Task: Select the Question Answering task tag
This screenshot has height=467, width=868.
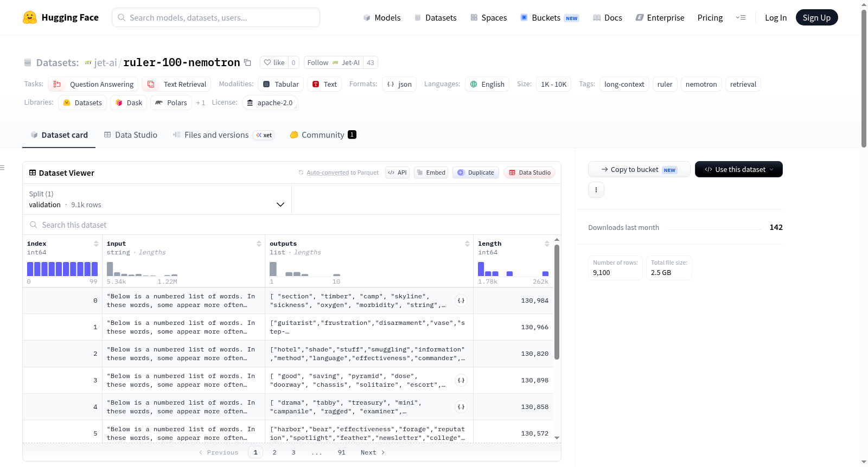Action: [93, 84]
